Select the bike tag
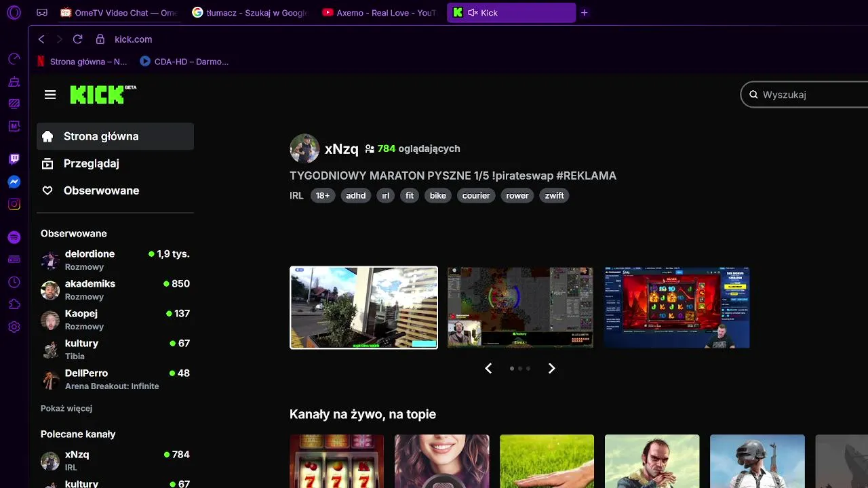Screen dimensions: 868x488 (x=438, y=195)
